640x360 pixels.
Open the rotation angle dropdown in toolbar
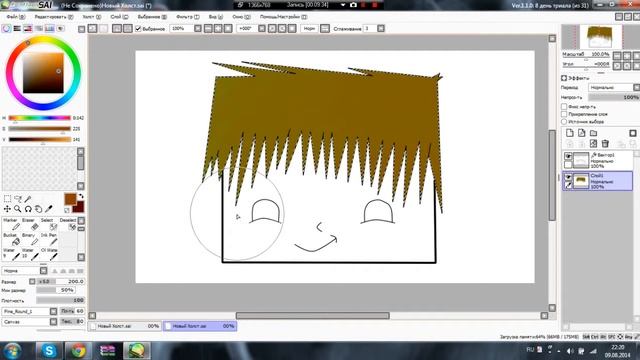(x=262, y=29)
